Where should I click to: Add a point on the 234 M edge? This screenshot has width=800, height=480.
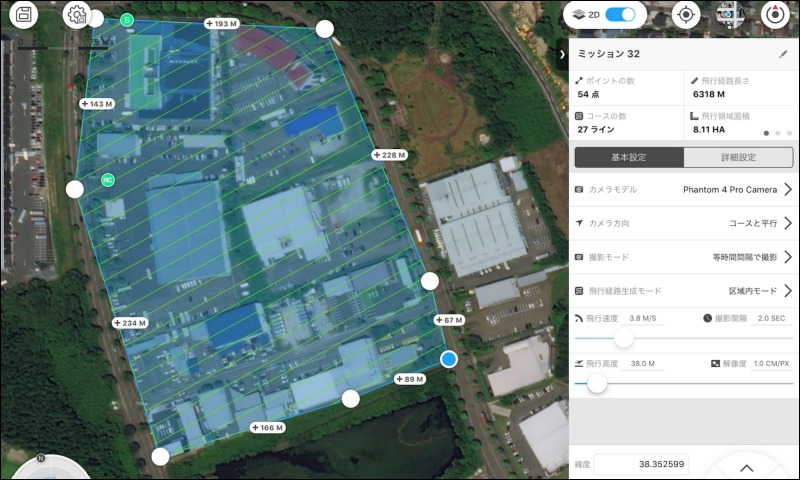point(130,323)
